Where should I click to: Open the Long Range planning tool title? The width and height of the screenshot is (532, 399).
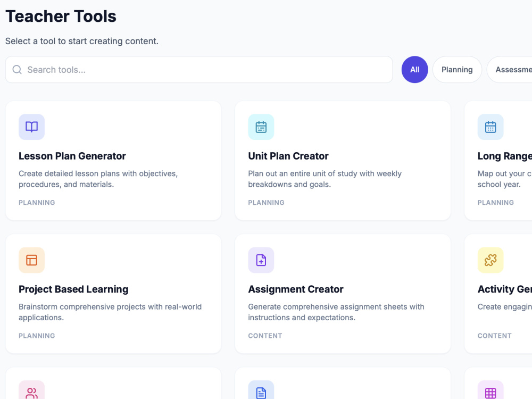tap(504, 156)
